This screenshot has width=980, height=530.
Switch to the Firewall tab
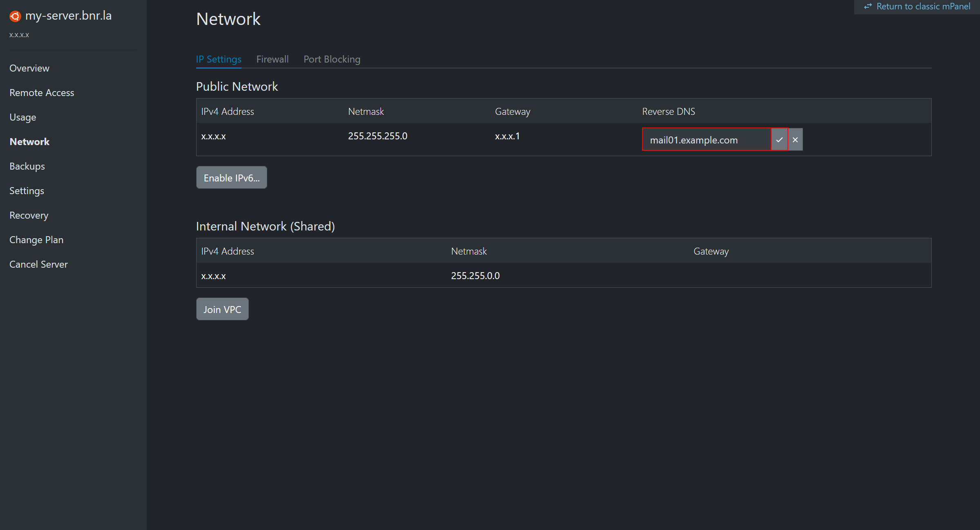pyautogui.click(x=272, y=59)
